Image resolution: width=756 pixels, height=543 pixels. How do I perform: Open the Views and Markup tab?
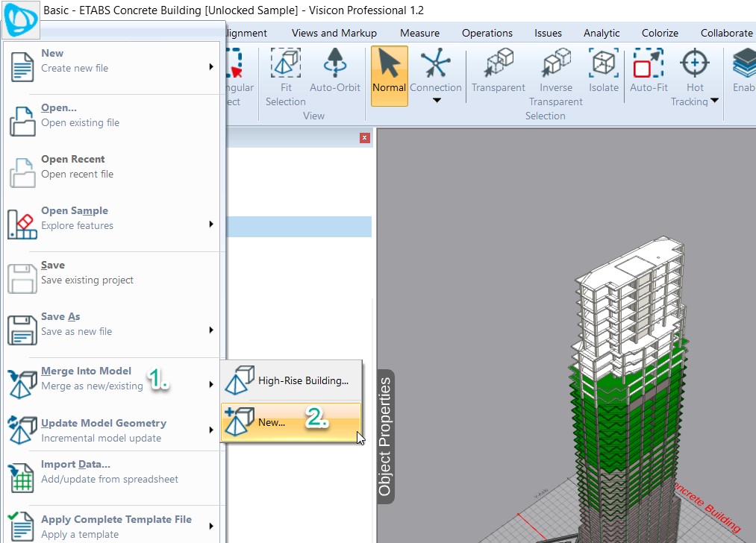point(334,33)
